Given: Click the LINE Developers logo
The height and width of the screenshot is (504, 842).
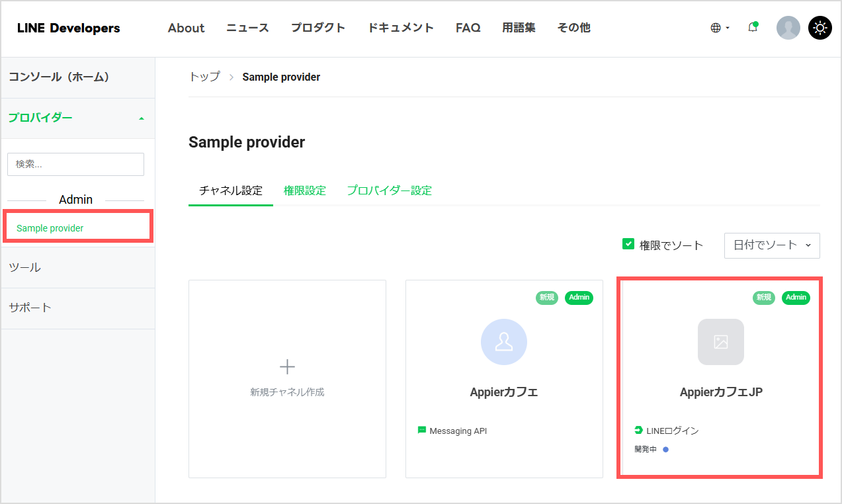Looking at the screenshot, I should [x=69, y=28].
